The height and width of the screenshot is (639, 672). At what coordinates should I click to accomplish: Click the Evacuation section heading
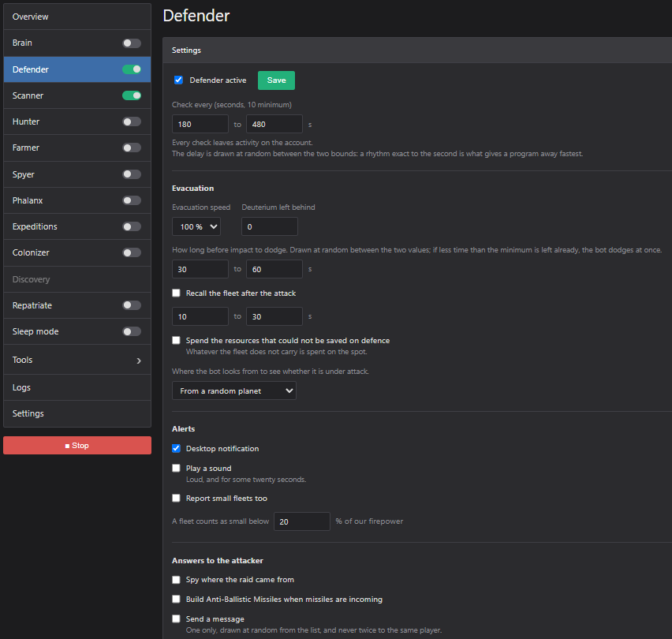pyautogui.click(x=193, y=188)
